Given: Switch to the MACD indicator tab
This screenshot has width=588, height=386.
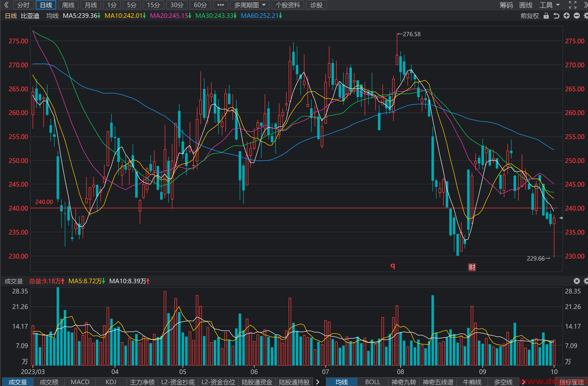Looking at the screenshot, I should 80,382.
